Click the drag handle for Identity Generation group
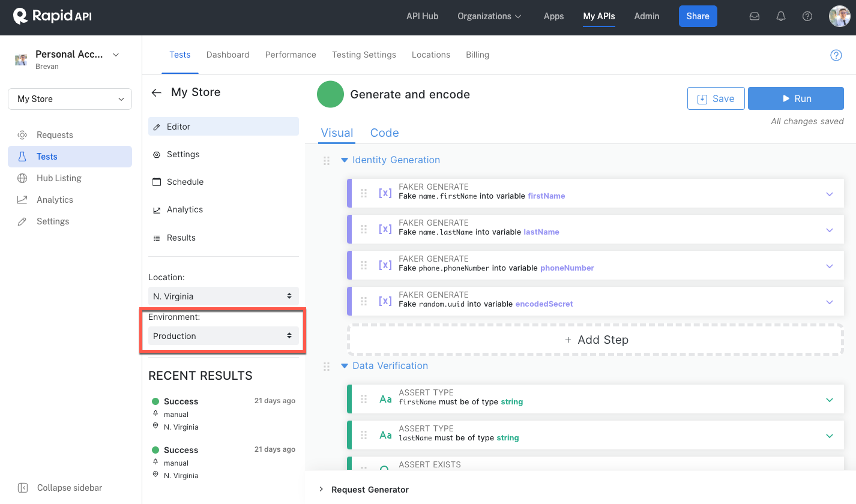The image size is (856, 504). click(x=327, y=160)
